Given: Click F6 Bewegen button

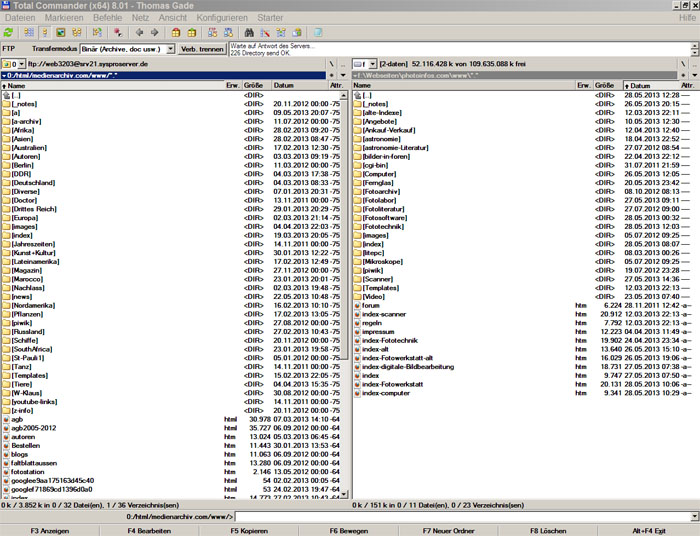Looking at the screenshot, I should point(349,531).
